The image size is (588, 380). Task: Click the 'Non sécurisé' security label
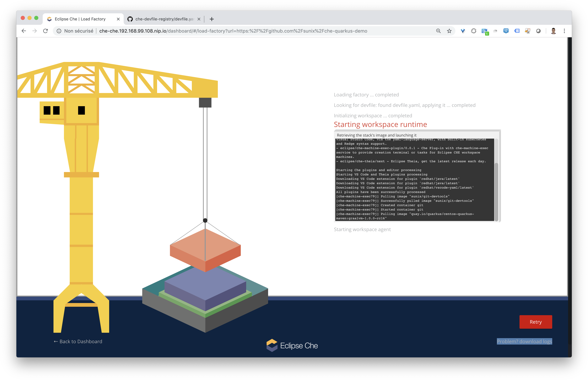(x=79, y=31)
